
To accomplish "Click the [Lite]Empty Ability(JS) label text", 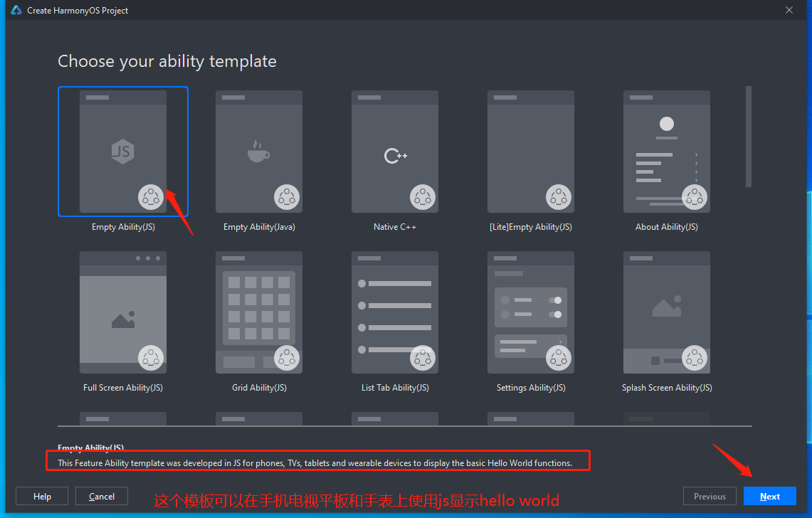I will (531, 227).
